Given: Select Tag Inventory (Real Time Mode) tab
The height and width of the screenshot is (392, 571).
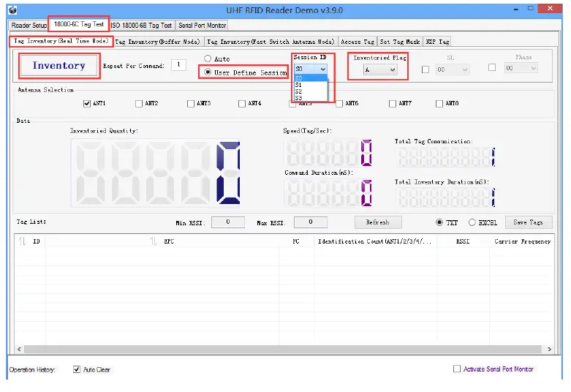Looking at the screenshot, I should click(x=61, y=41).
